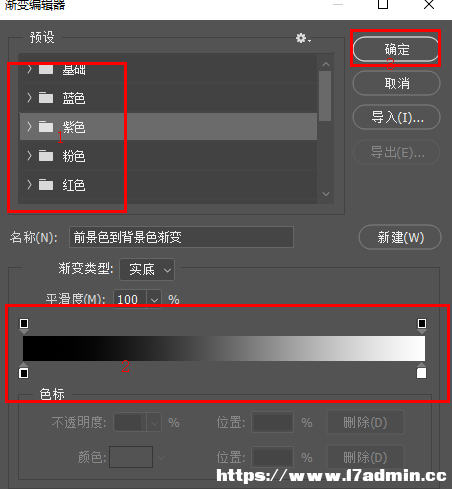This screenshot has width=452, height=489.
Task: Select the black color stop below gradient
Action: point(24,371)
